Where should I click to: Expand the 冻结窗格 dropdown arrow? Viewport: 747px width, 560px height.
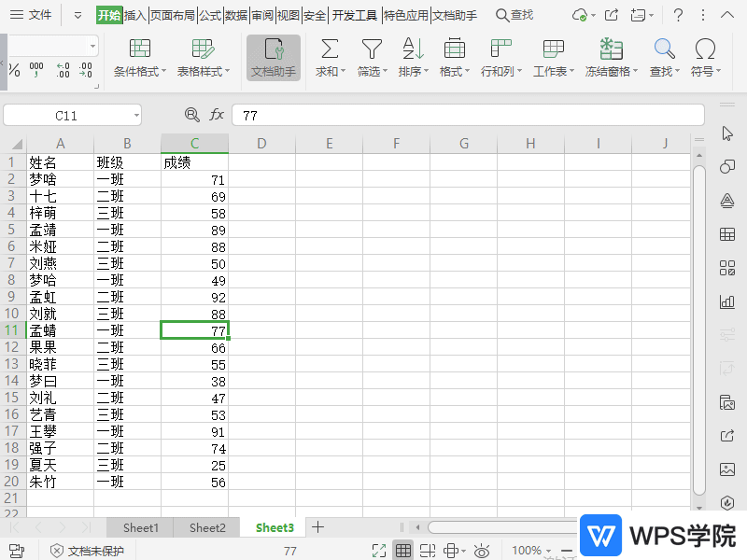[x=636, y=72]
